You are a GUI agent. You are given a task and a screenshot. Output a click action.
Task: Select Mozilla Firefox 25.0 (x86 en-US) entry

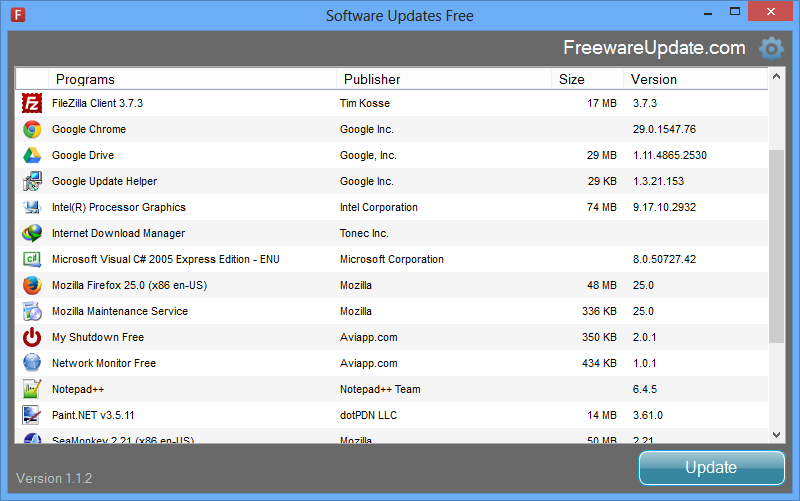point(130,285)
